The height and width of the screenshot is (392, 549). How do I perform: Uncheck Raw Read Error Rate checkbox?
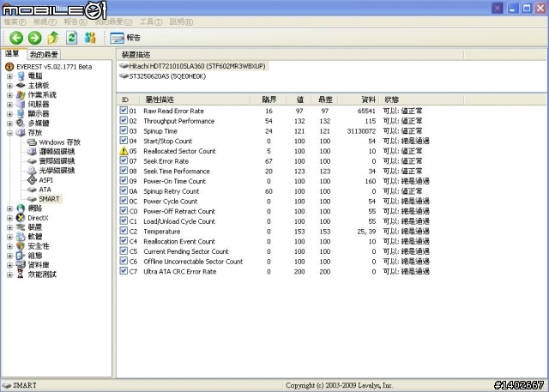pos(124,111)
